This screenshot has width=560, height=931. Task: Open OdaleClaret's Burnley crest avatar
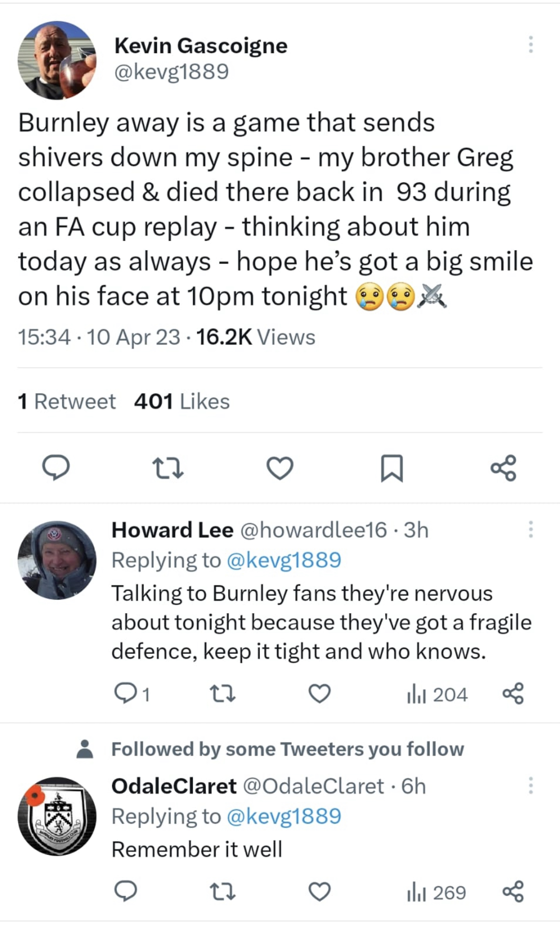[57, 816]
